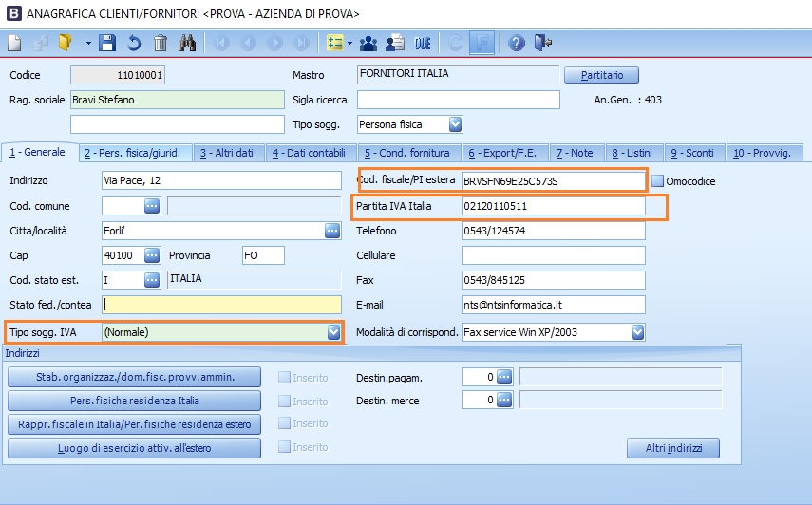Click the Cap lookup button
812x505 pixels.
click(152, 255)
